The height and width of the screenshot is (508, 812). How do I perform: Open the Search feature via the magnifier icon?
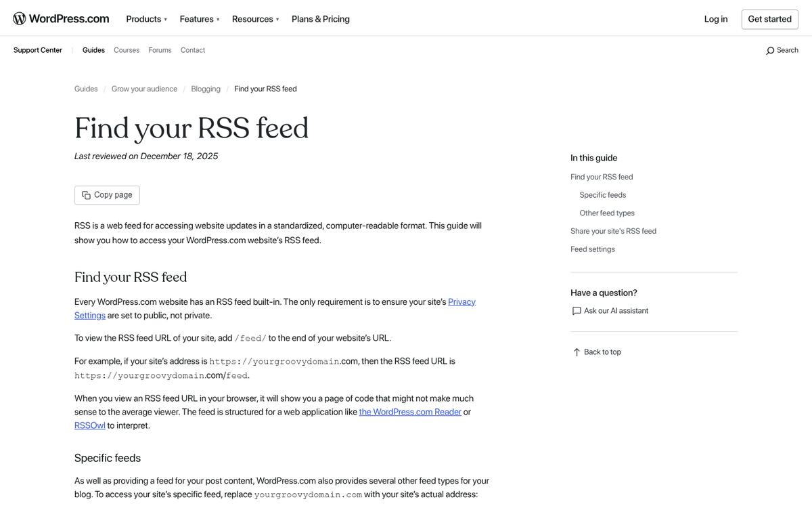pos(771,50)
